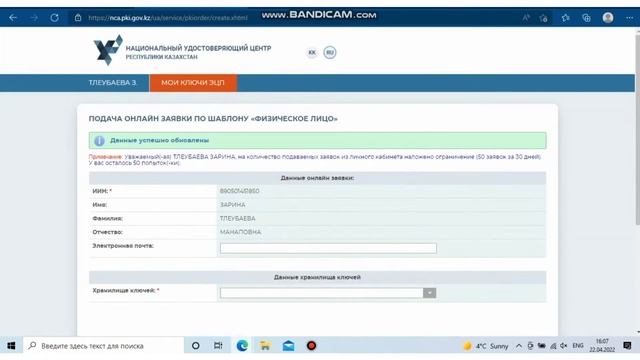This screenshot has height=360, width=640.
Task: Open Microsoft Edge from the taskbar
Action: 242,346
